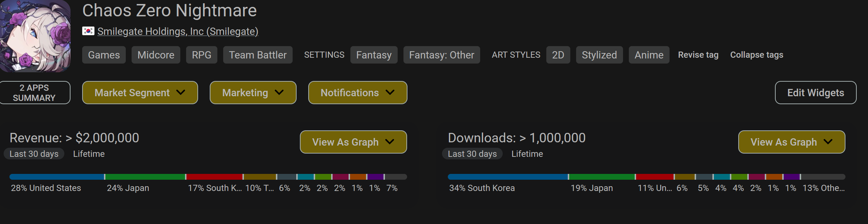The width and height of the screenshot is (868, 224).
Task: Click the green Japan revenue bar segment
Action: pos(145,177)
